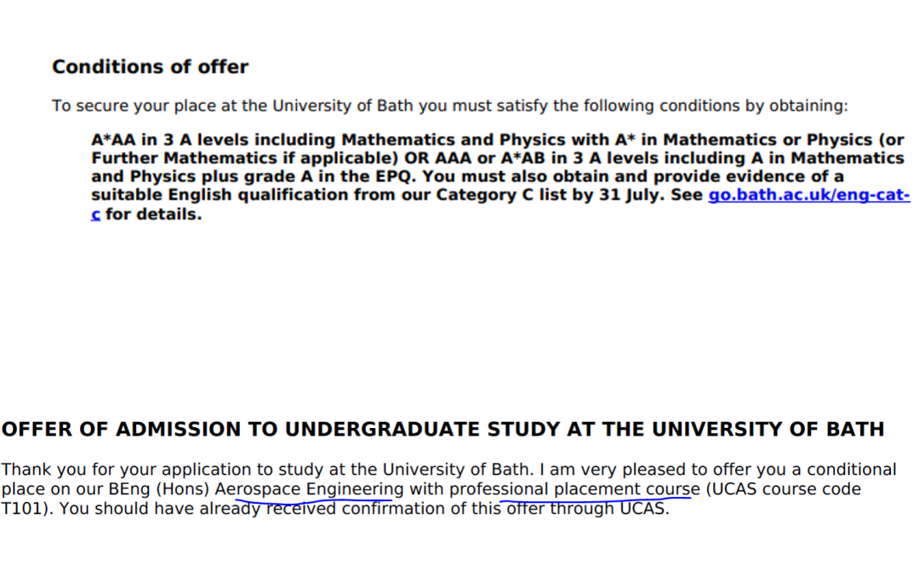Click the "Conditions of offer" heading
The width and height of the screenshot is (919, 588).
click(150, 66)
